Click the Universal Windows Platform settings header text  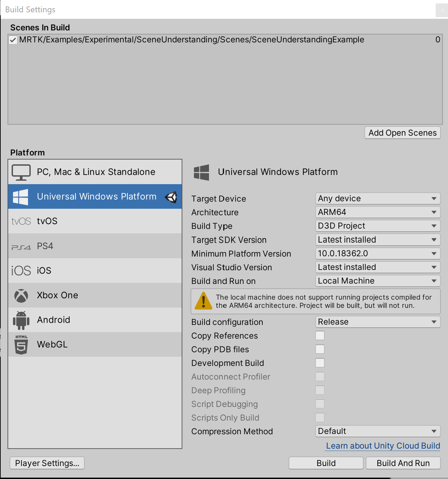pos(278,172)
